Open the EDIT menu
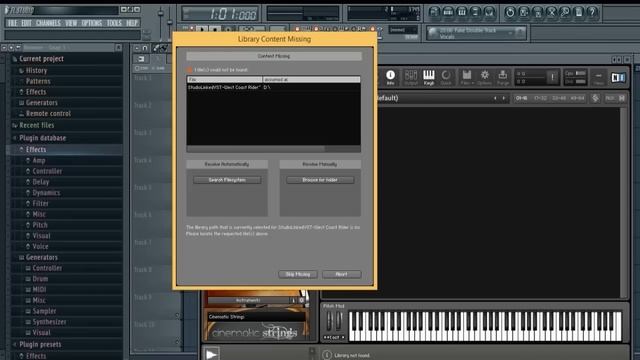This screenshot has height=360, width=640. tap(26, 23)
